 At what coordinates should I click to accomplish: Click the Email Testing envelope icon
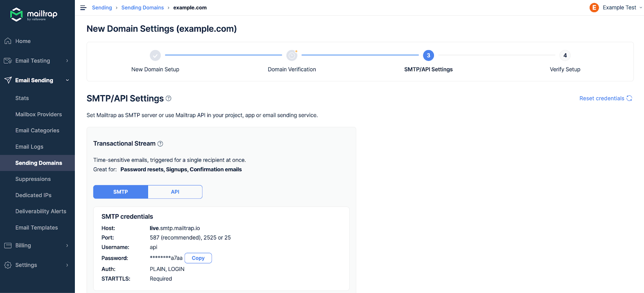8,61
